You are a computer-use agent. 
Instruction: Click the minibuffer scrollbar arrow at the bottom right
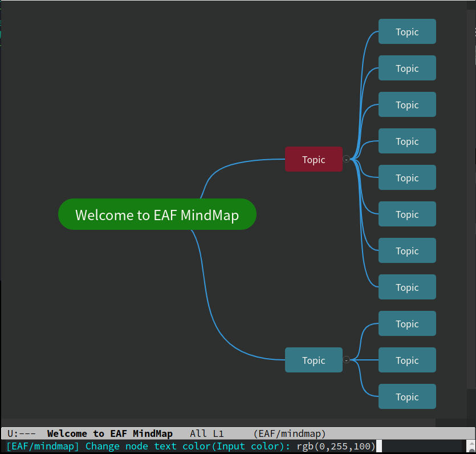pyautogui.click(x=471, y=444)
